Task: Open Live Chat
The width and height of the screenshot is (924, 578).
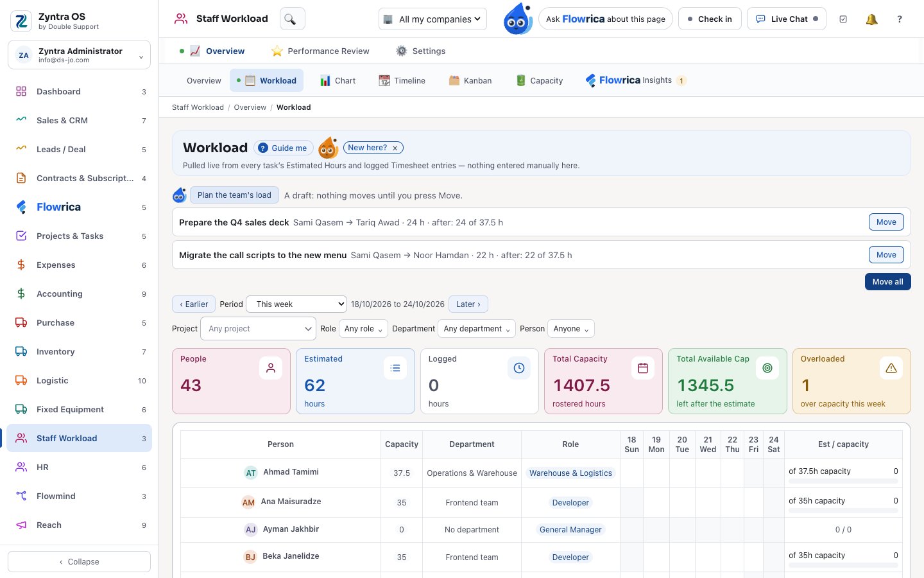Action: [x=787, y=19]
